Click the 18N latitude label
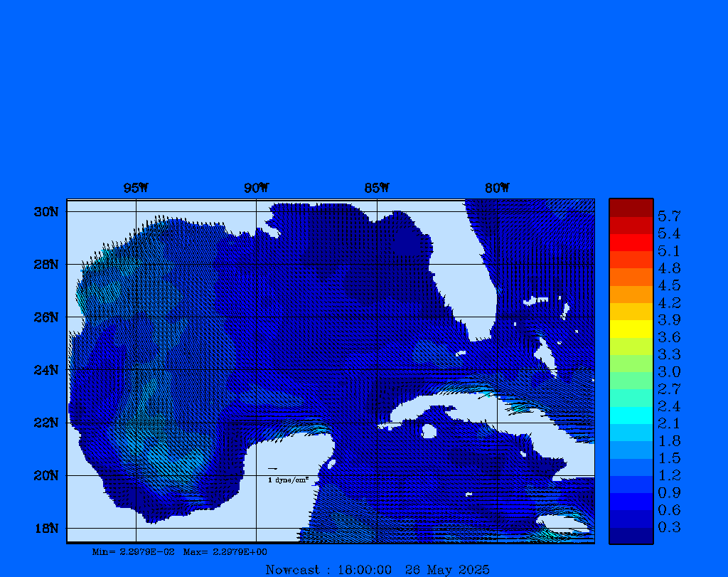This screenshot has width=728, height=577. [x=45, y=528]
